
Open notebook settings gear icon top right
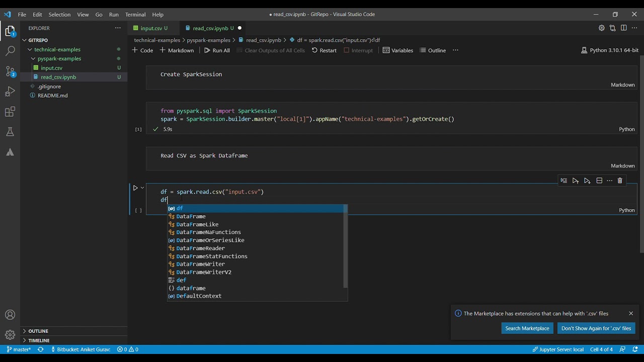tap(602, 28)
